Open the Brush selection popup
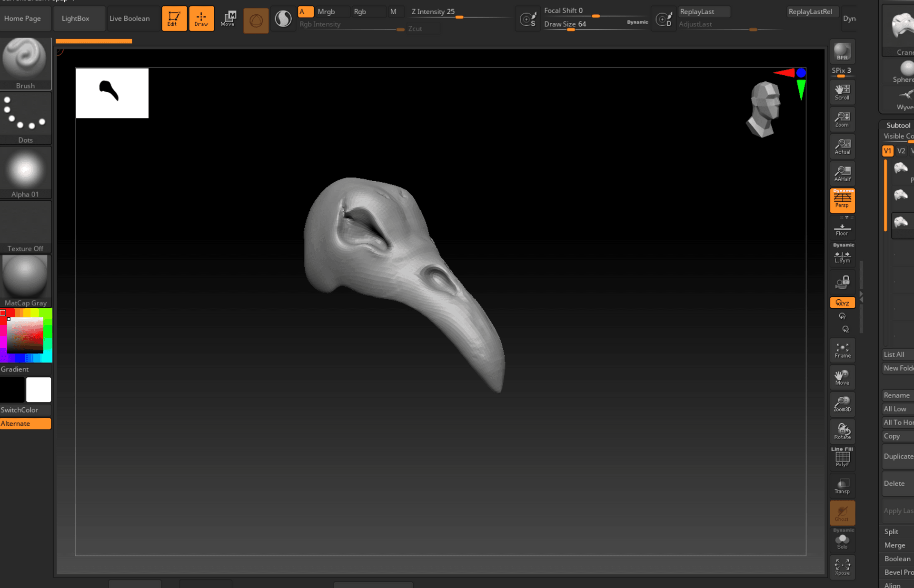Image resolution: width=914 pixels, height=588 pixels. (25, 63)
